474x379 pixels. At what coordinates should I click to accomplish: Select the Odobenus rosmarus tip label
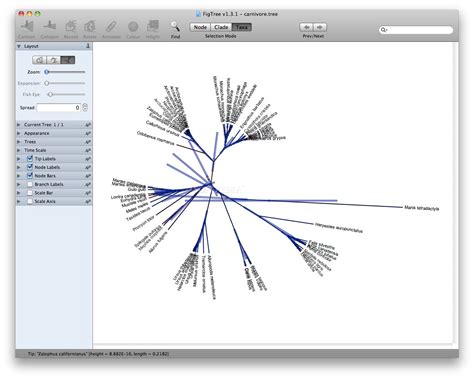(156, 138)
